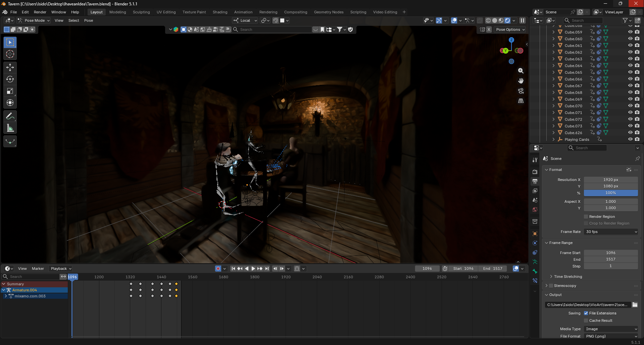Toggle X-axis mirror for pose
This screenshot has width=644, height=345.
click(489, 30)
